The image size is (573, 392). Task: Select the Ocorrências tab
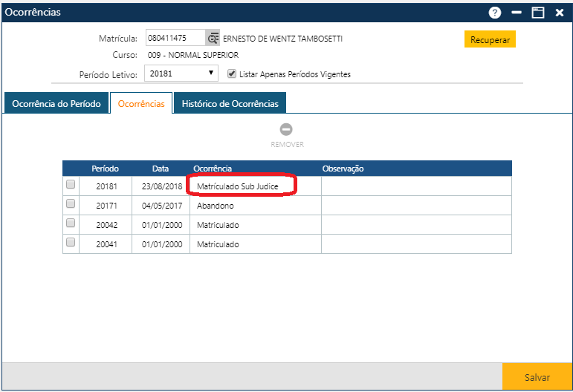pyautogui.click(x=141, y=104)
